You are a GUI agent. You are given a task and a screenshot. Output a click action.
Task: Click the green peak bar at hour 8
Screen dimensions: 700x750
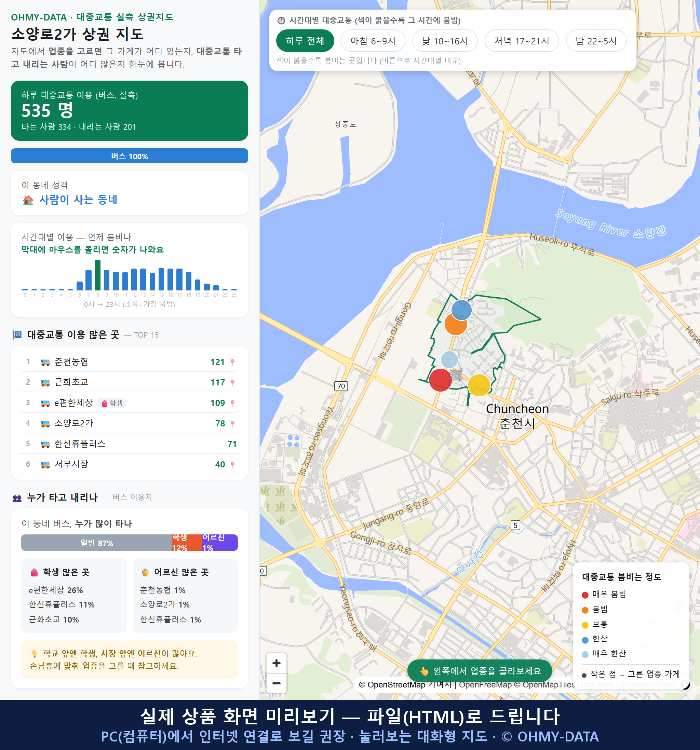tap(98, 275)
